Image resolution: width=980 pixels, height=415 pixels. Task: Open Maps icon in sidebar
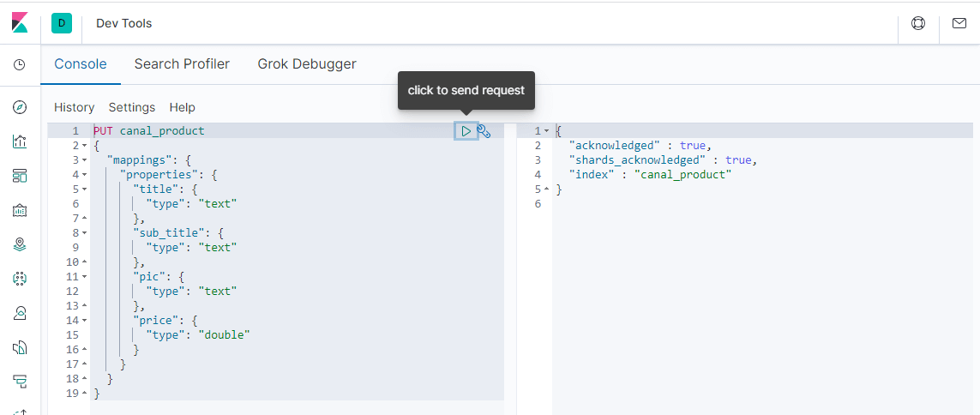pos(20,244)
